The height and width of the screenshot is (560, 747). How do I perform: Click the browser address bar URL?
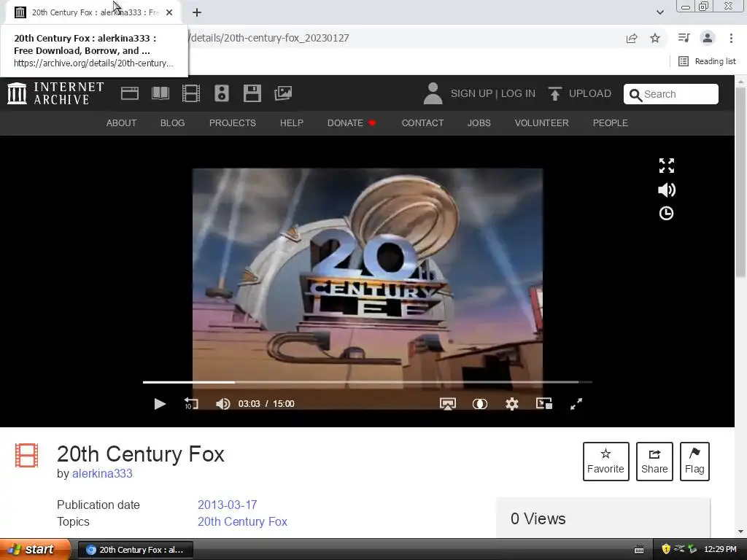(x=270, y=38)
